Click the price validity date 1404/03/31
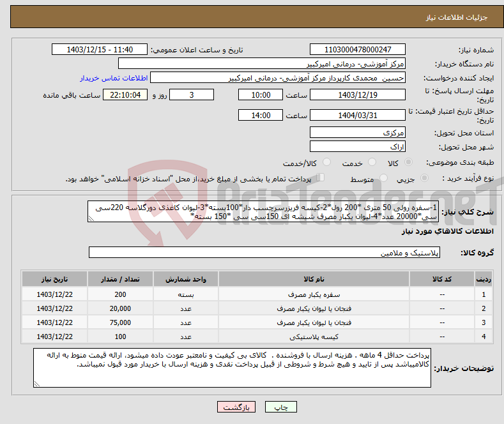 point(358,115)
